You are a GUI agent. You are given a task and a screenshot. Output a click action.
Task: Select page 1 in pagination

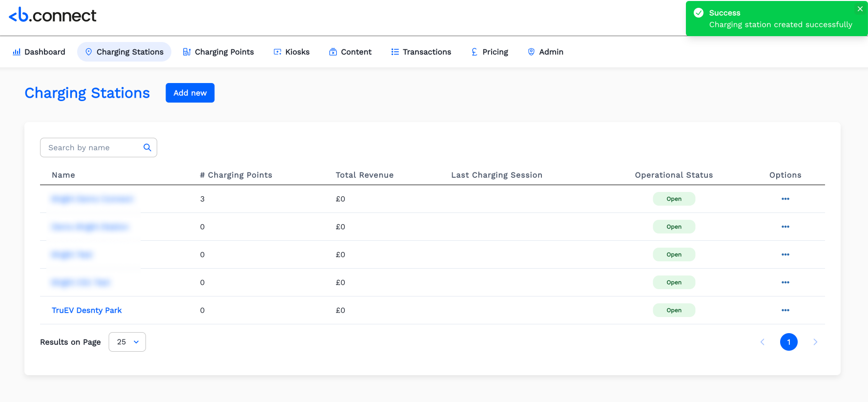point(788,342)
